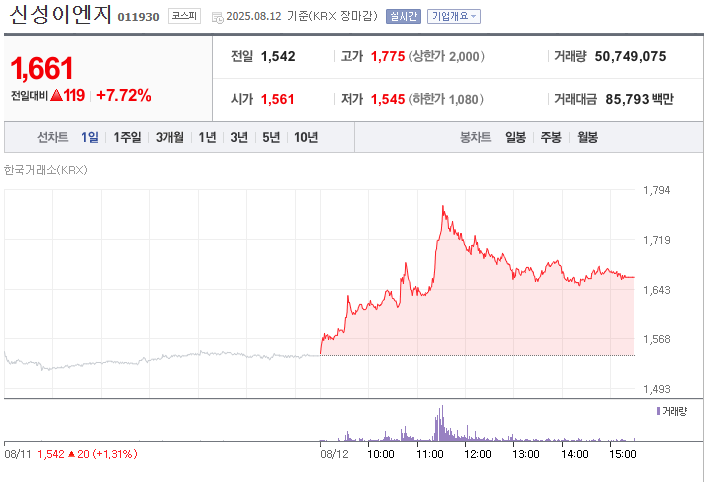Click the +7.72% change percentage

pos(124,95)
